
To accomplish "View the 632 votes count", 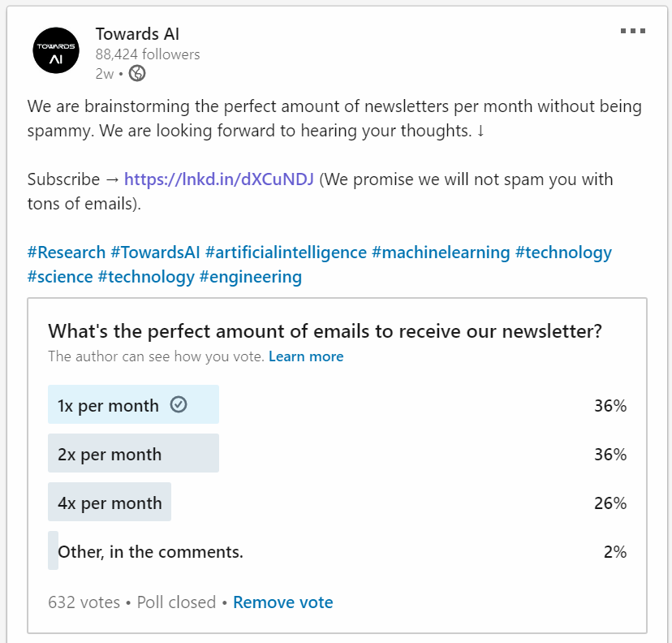I will click(84, 602).
